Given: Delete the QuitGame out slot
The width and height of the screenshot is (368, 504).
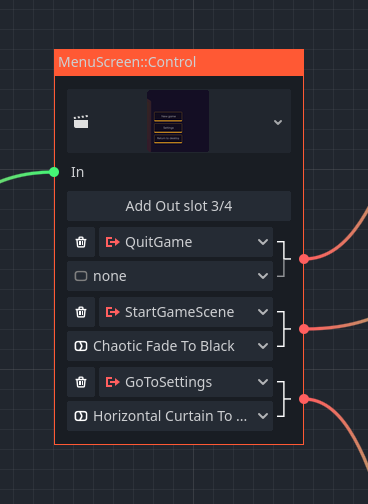Looking at the screenshot, I should tap(81, 242).
